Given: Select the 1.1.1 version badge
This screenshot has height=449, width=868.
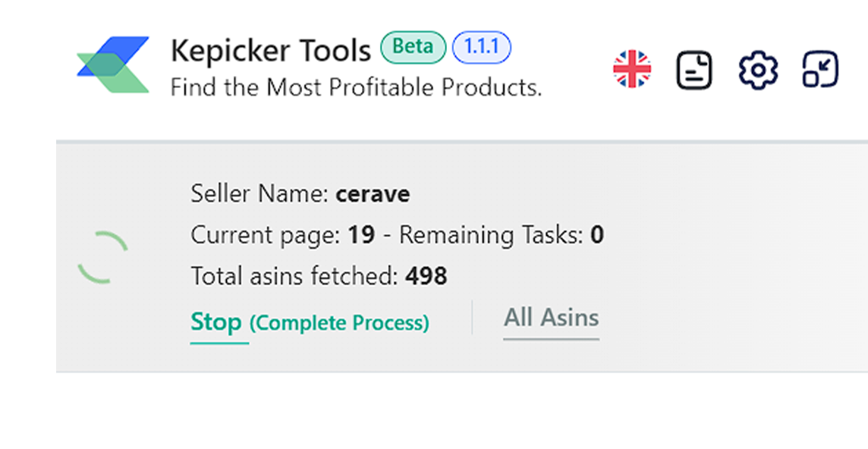Looking at the screenshot, I should click(x=481, y=47).
